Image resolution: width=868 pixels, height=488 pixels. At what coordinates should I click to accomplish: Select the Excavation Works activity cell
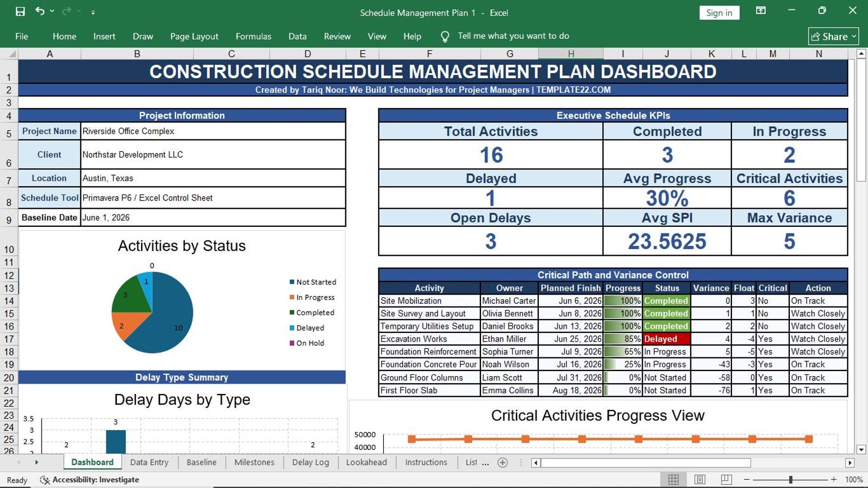430,339
